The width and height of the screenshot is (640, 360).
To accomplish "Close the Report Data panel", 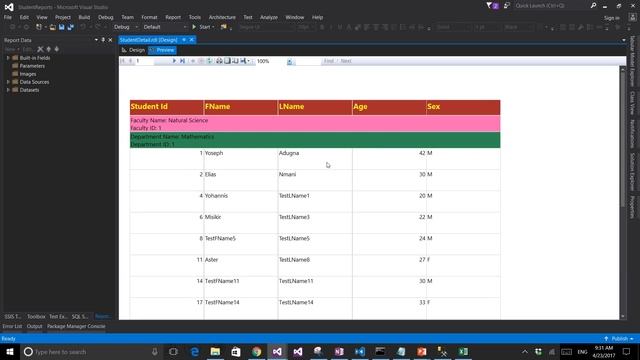I will [x=110, y=40].
